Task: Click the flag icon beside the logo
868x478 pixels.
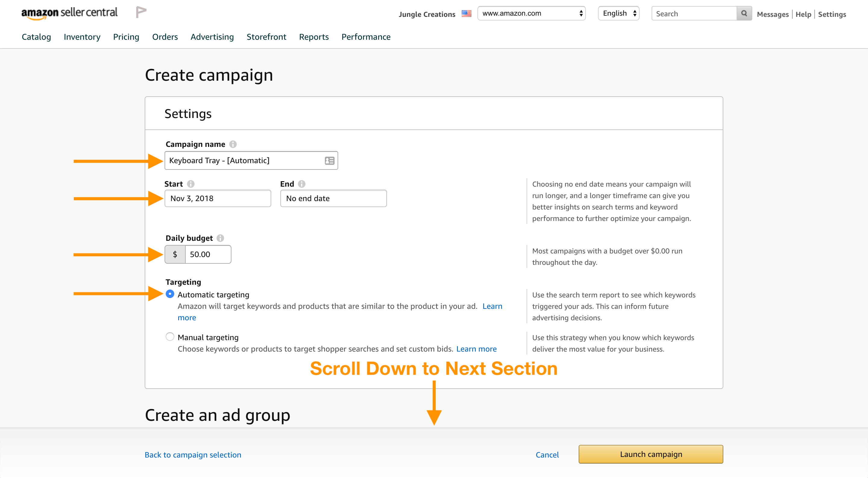Action: tap(141, 12)
